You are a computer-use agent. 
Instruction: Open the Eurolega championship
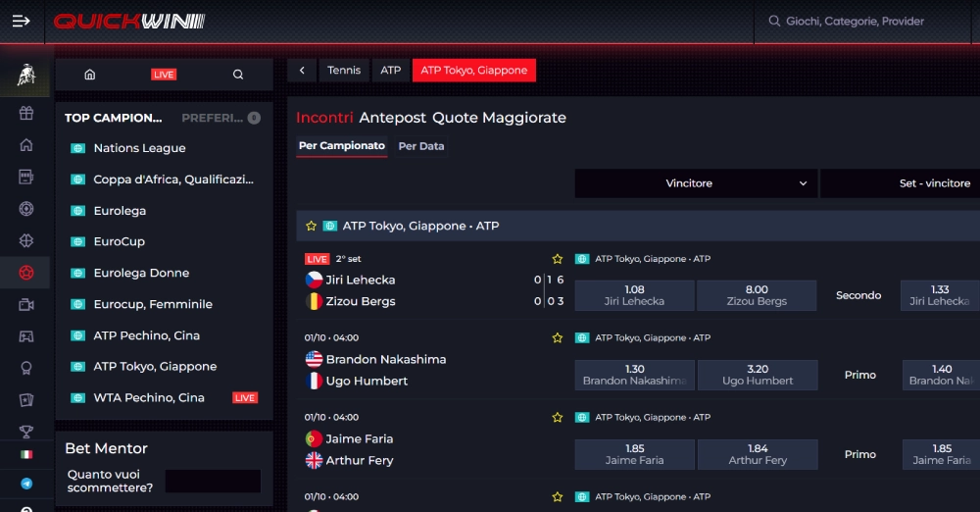[x=120, y=211]
